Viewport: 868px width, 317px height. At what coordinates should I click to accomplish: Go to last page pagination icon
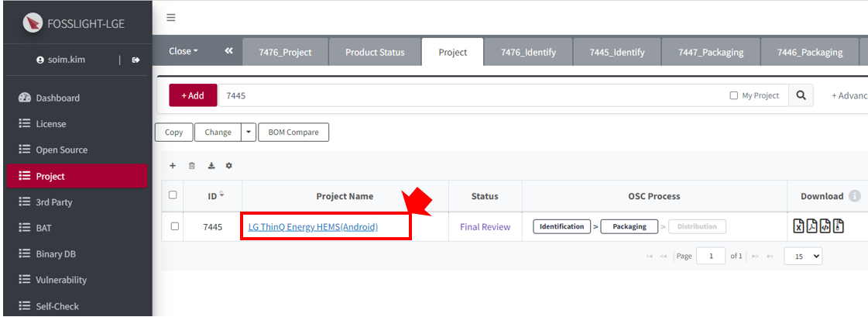pos(770,257)
